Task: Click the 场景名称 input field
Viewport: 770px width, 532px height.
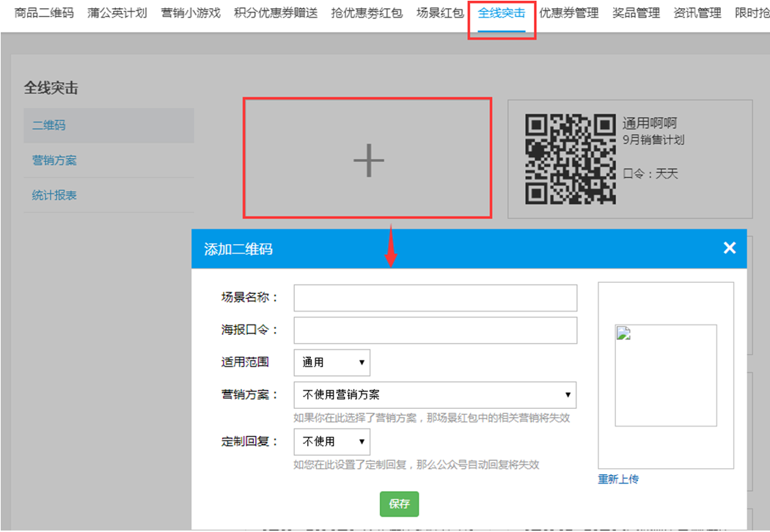Action: tap(435, 298)
